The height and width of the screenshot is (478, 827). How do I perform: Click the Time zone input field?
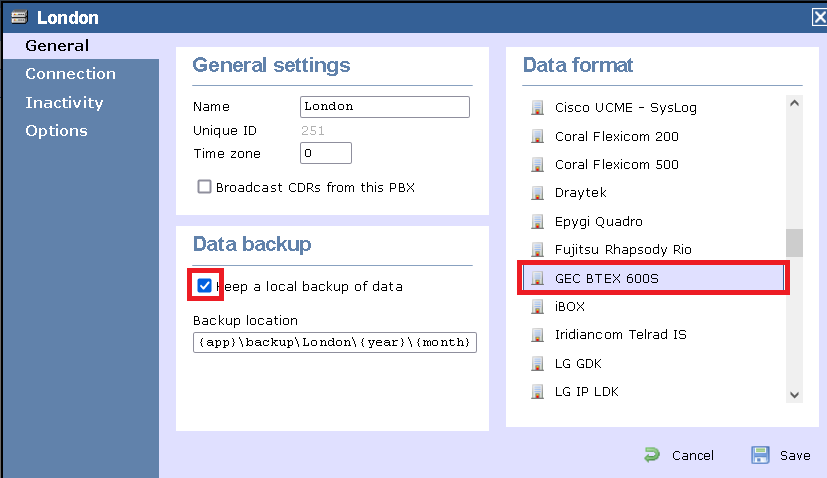(x=325, y=153)
